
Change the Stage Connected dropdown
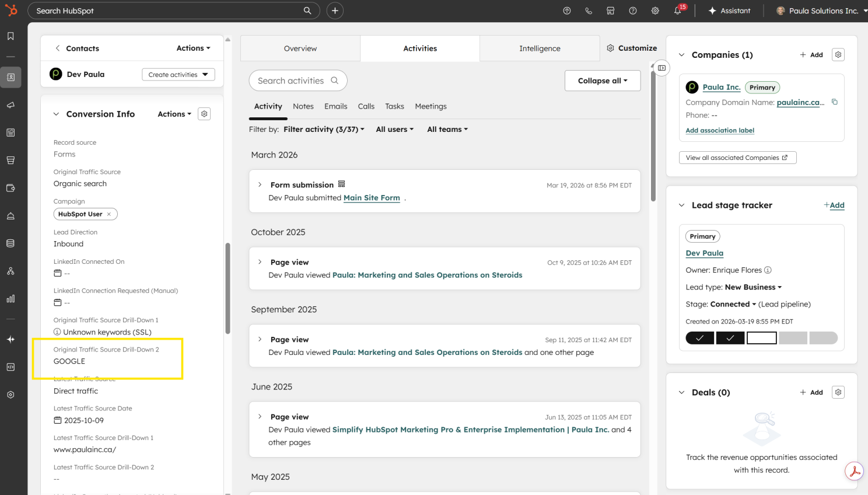733,304
